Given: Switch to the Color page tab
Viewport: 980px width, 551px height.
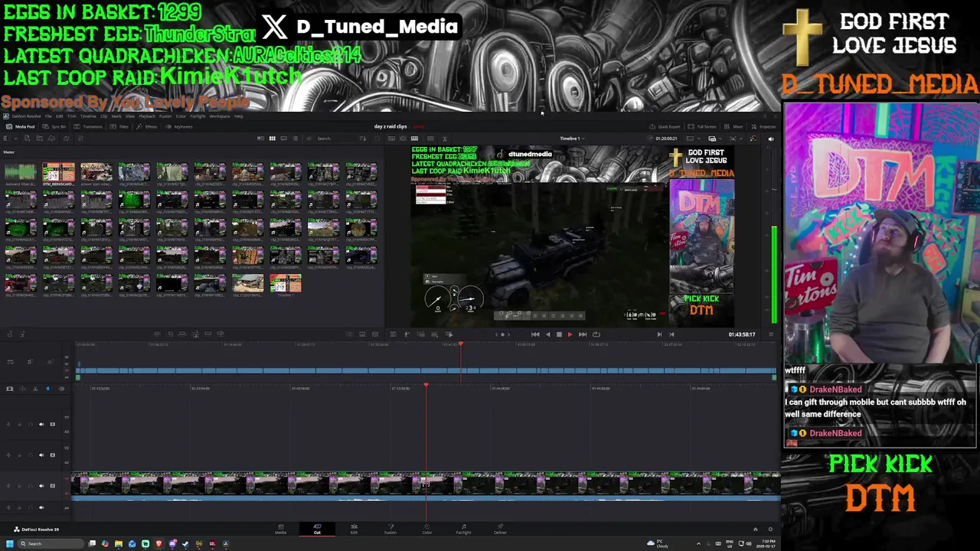Looking at the screenshot, I should 427,529.
